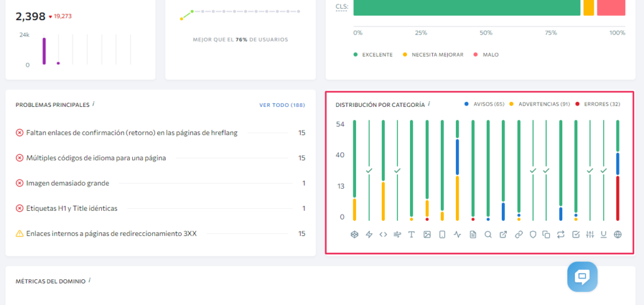Click count 15 on Múltiples códigos row
Screen dimensions: 644x305
(x=302, y=158)
